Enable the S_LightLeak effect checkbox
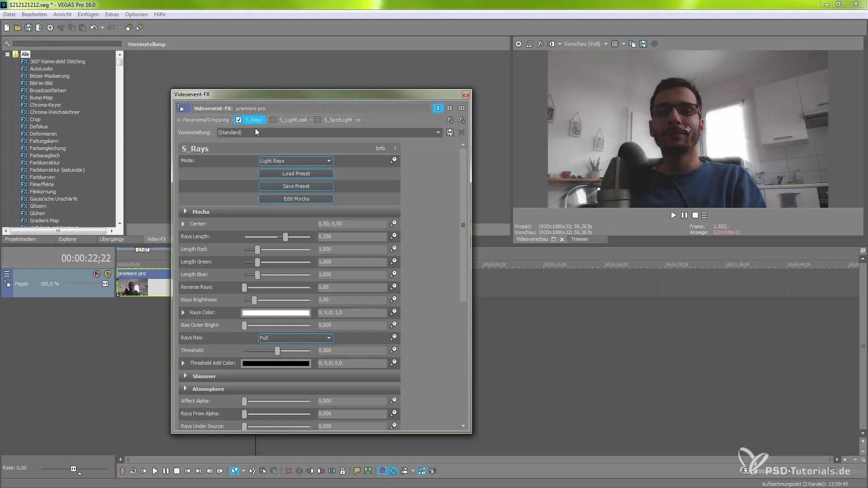 (x=273, y=120)
